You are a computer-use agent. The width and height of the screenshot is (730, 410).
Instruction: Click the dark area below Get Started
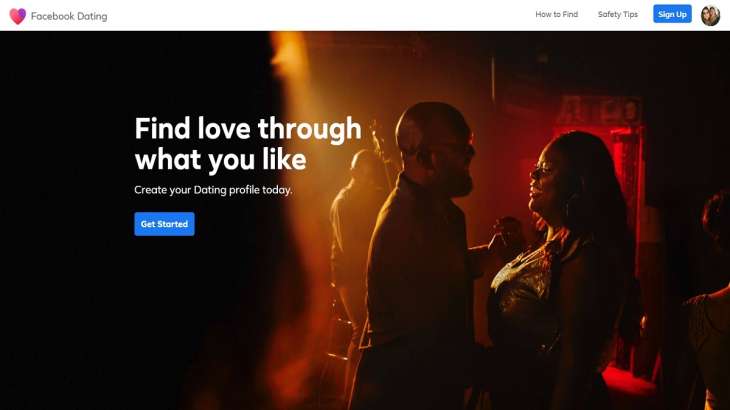tap(140, 326)
